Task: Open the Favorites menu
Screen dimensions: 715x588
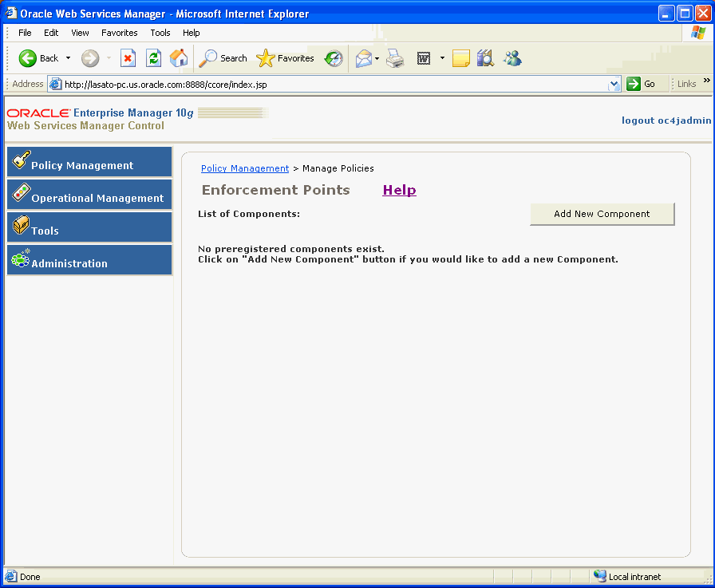Action: (120, 33)
